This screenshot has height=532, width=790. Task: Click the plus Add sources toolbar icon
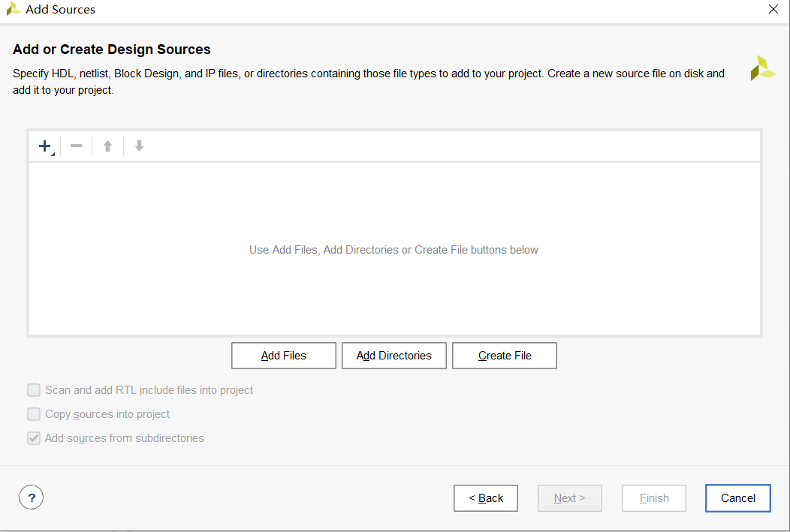point(45,146)
